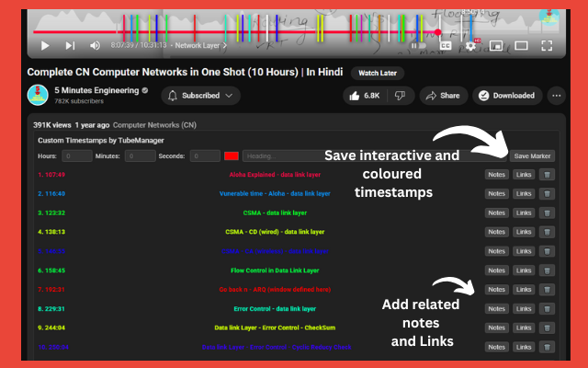Focus the Hours input field
588x368 pixels.
(x=77, y=155)
